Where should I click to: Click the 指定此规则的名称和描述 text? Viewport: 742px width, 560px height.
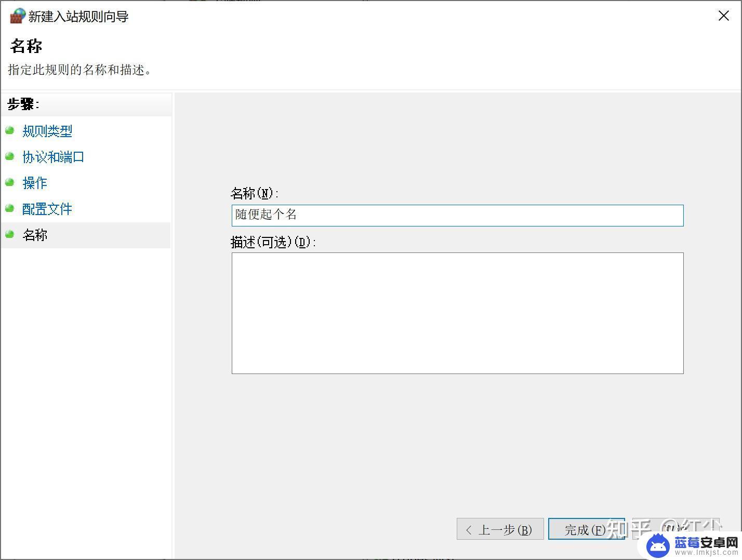coord(80,70)
